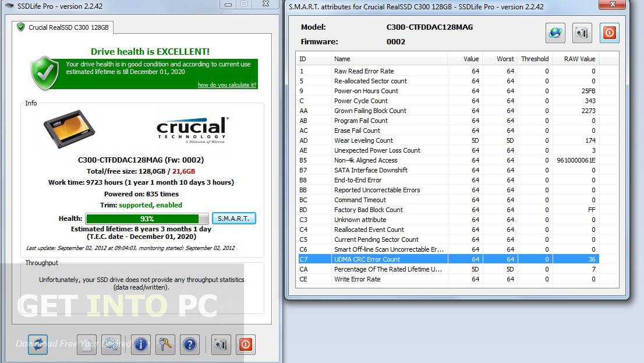The height and width of the screenshot is (363, 644).
Task: Click RAW value 25FB of Power-on Hours
Action: tap(588, 91)
